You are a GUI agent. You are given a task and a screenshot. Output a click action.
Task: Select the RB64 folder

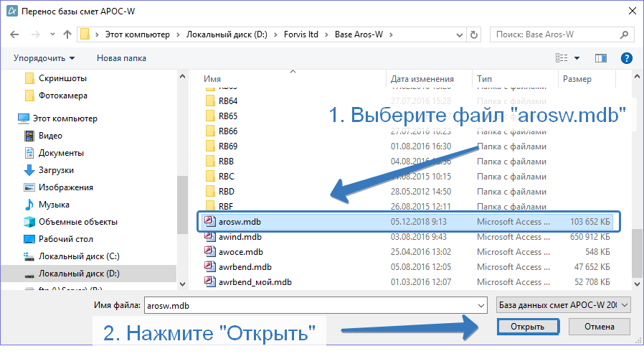(228, 101)
